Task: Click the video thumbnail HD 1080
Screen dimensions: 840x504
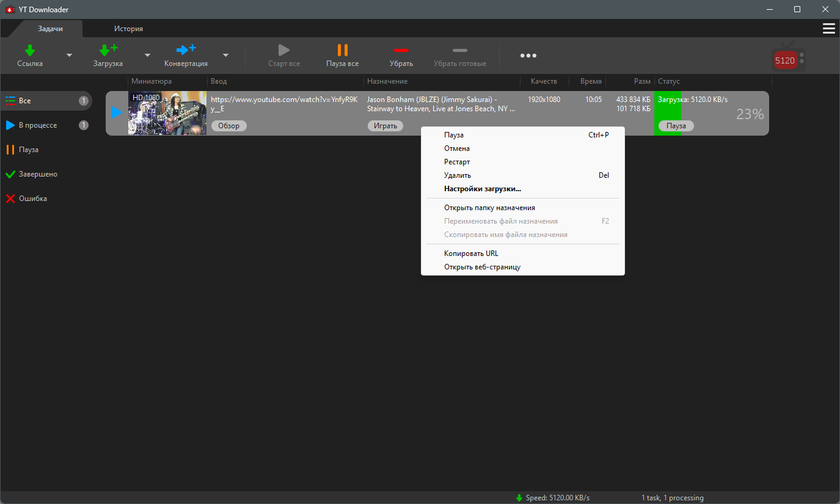Action: click(x=167, y=113)
